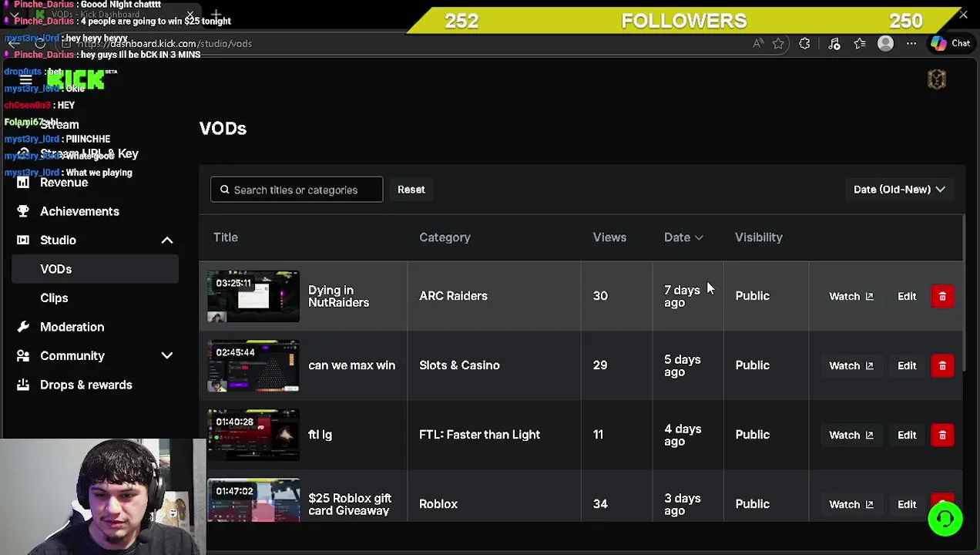
Task: Open the green support chat bubble
Action: pyautogui.click(x=945, y=519)
